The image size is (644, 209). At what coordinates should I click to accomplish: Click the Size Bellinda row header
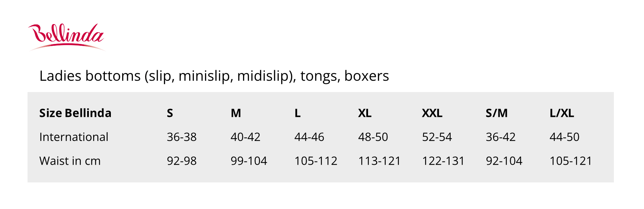point(75,113)
